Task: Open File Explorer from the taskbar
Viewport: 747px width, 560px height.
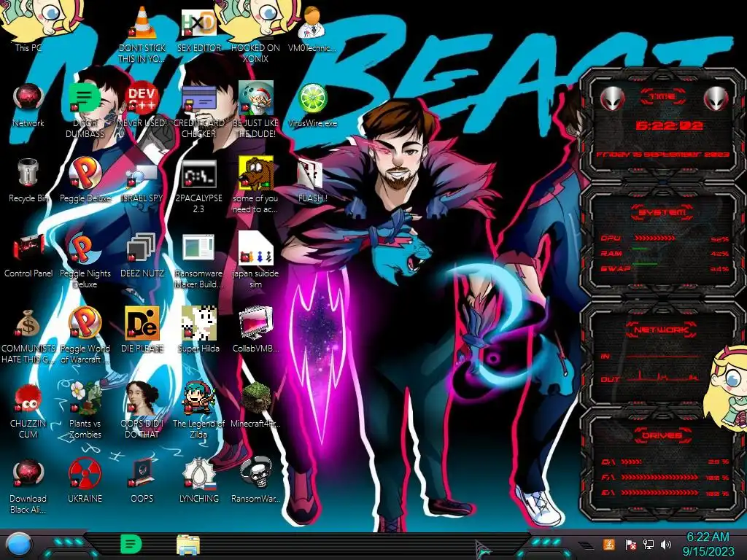Action: 188,545
